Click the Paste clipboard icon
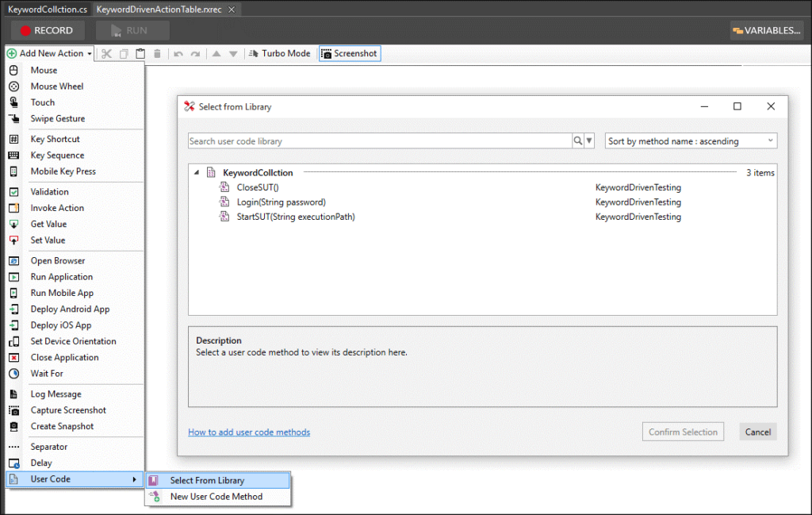Image resolution: width=812 pixels, height=515 pixels. pos(140,54)
